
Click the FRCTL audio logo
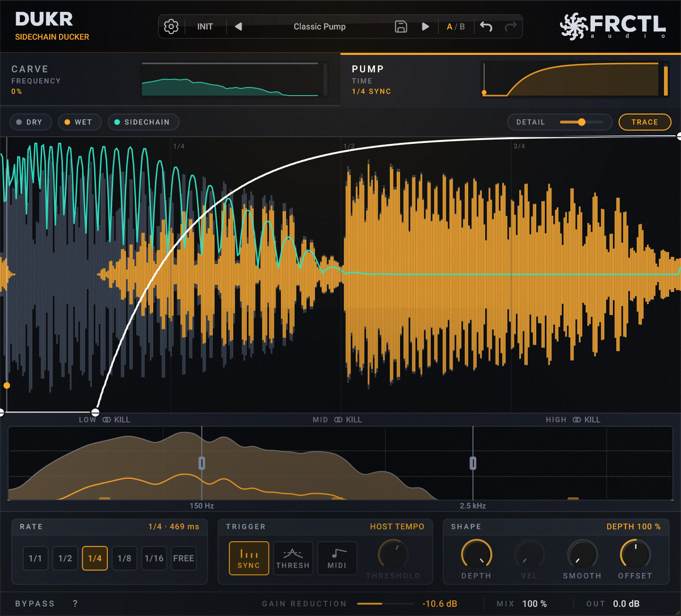(613, 26)
